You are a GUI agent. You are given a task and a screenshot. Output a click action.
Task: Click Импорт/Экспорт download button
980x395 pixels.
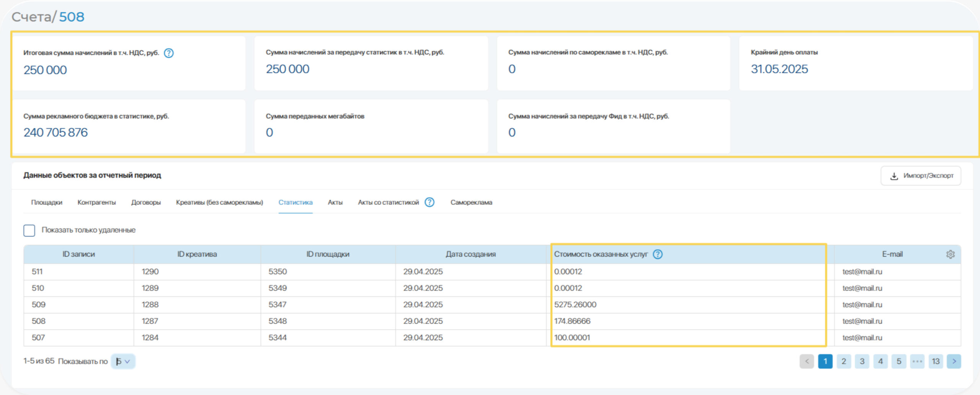click(921, 176)
